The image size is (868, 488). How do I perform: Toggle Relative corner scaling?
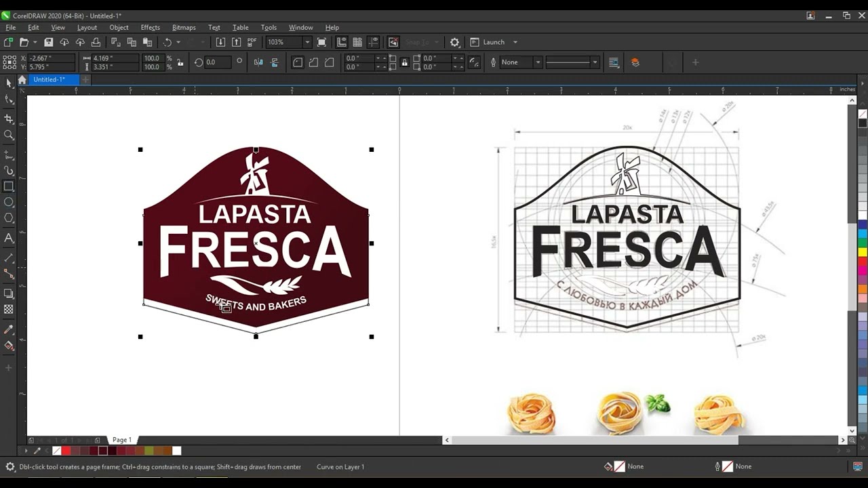coord(475,62)
